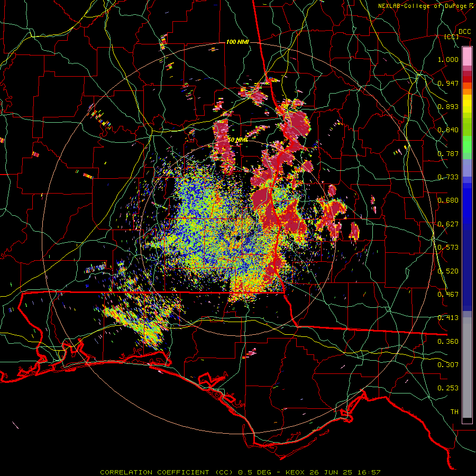This screenshot has width=476, height=476.
Task: Pick the light pink swatch beside 1.000
Action: click(467, 57)
